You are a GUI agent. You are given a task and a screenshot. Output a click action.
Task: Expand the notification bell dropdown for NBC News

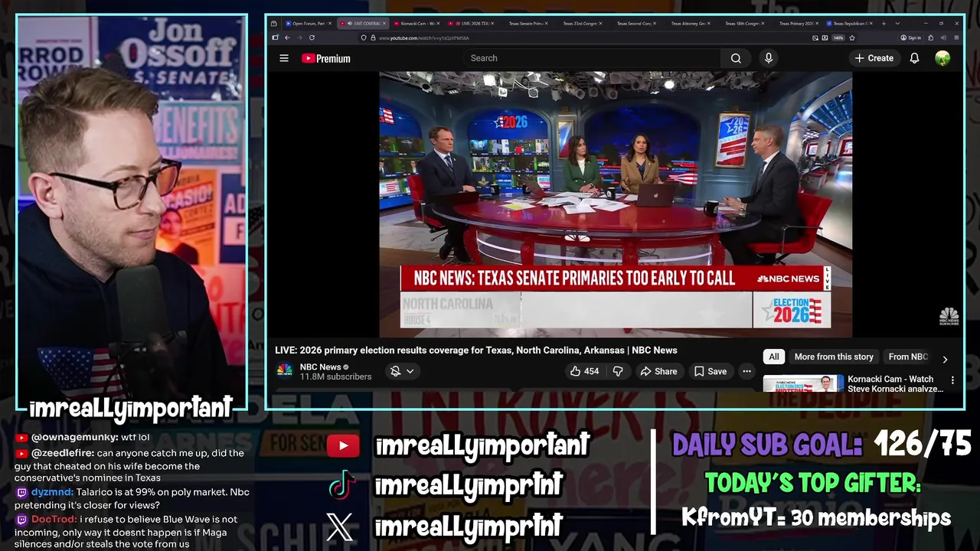tap(403, 371)
